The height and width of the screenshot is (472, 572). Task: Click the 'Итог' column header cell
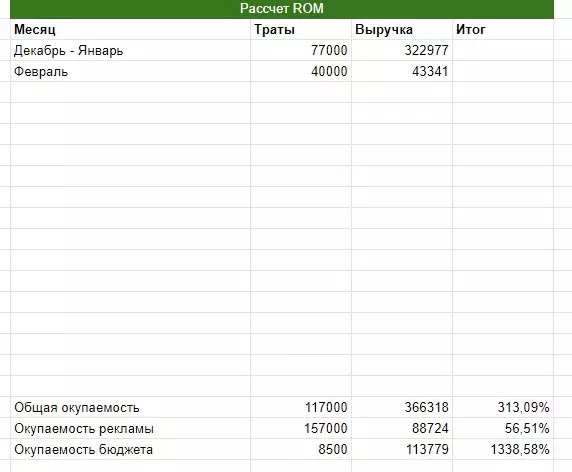(x=503, y=29)
